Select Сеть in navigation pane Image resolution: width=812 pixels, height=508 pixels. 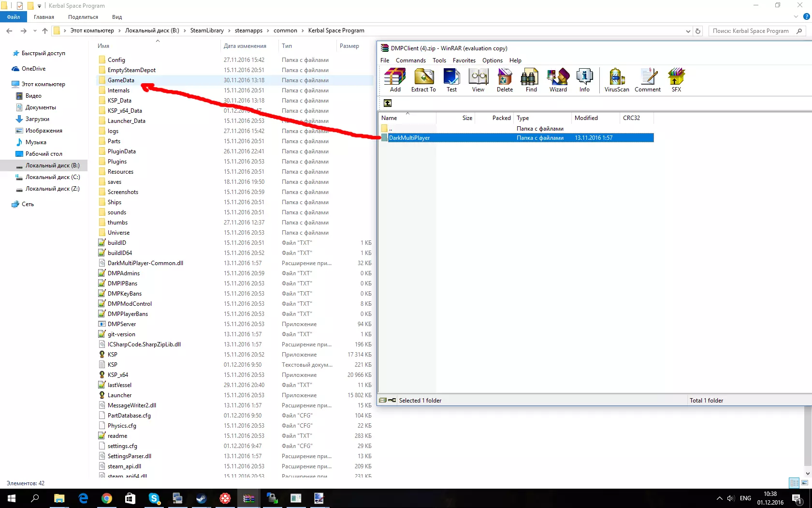coord(28,204)
